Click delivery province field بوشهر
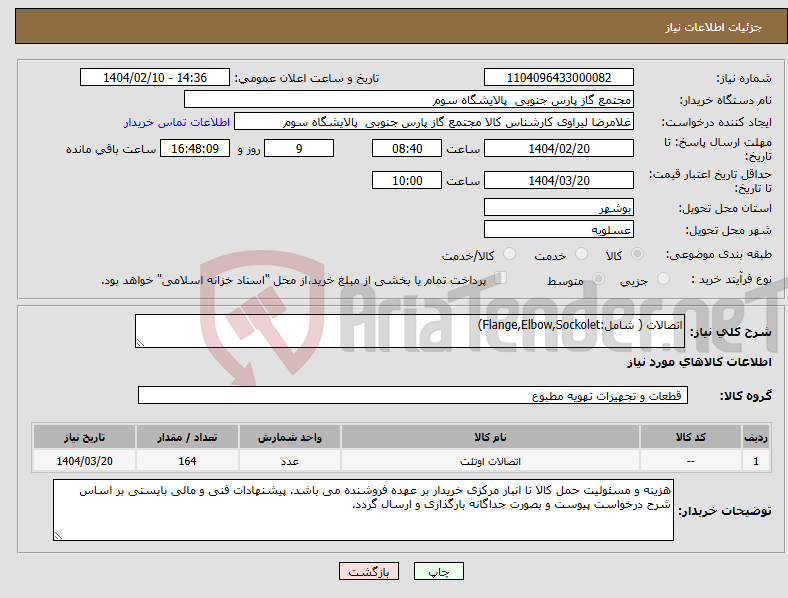 558,207
